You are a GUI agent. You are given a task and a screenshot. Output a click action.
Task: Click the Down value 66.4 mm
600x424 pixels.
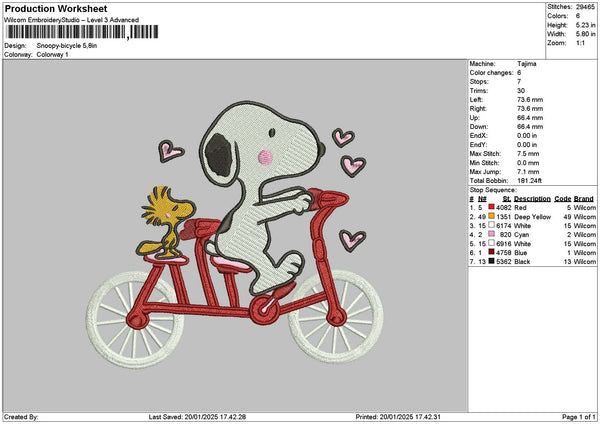530,127
